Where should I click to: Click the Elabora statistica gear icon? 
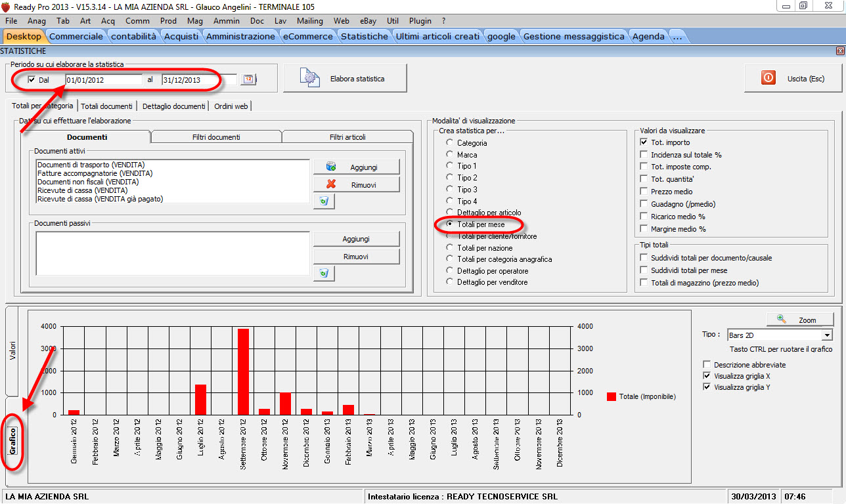[x=310, y=78]
